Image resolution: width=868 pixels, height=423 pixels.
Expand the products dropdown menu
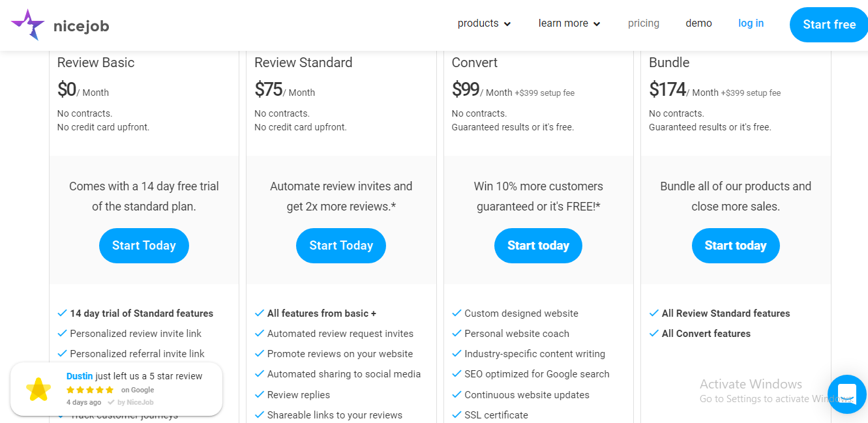[x=484, y=23]
